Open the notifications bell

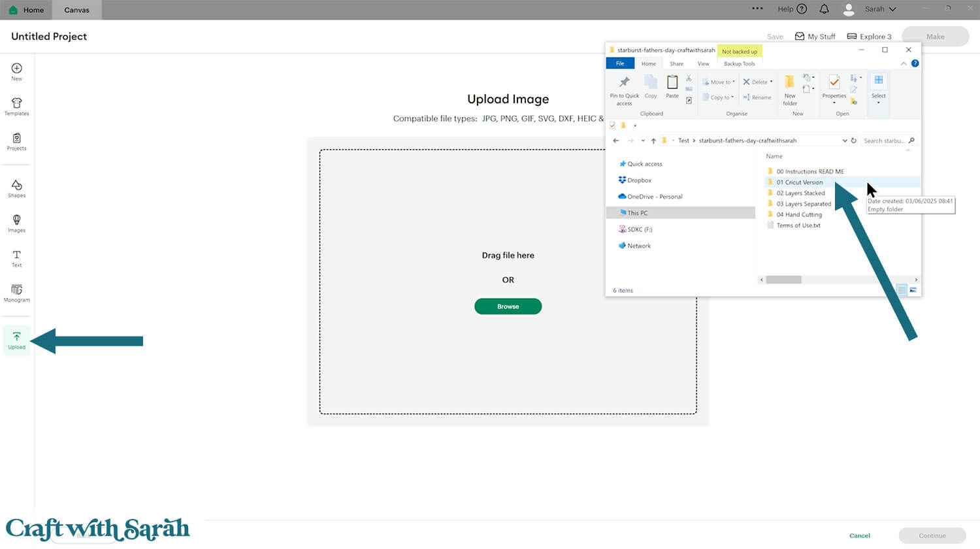(825, 9)
